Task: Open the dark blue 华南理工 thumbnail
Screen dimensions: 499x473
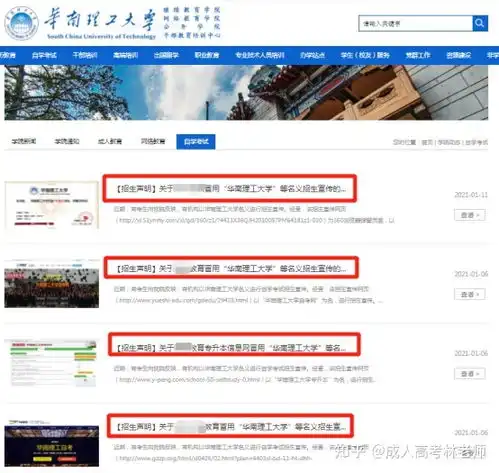Action: (x=52, y=443)
